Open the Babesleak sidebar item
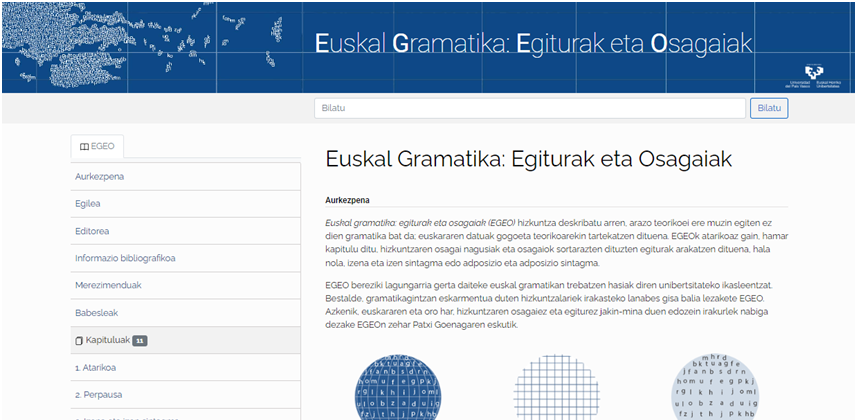Screen dimensions: 855x420 96,313
